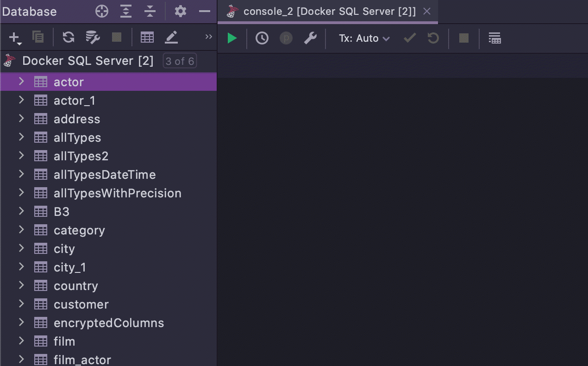
Task: Hide the Database panel with minimize dash
Action: 205,12
